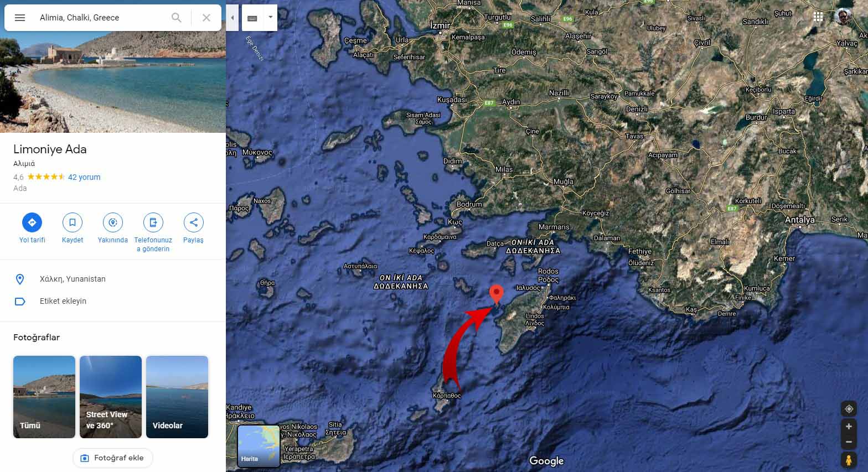
Task: Collapse the side panel arrow
Action: pyautogui.click(x=232, y=18)
